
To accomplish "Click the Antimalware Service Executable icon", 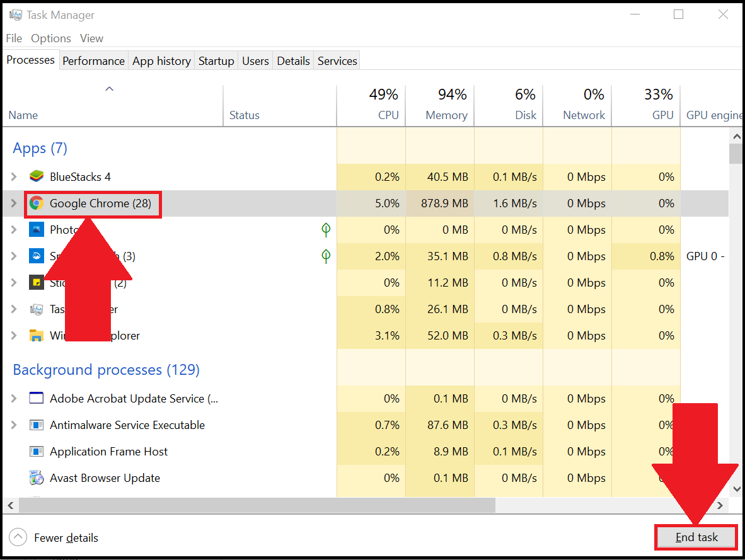I will pos(37,425).
